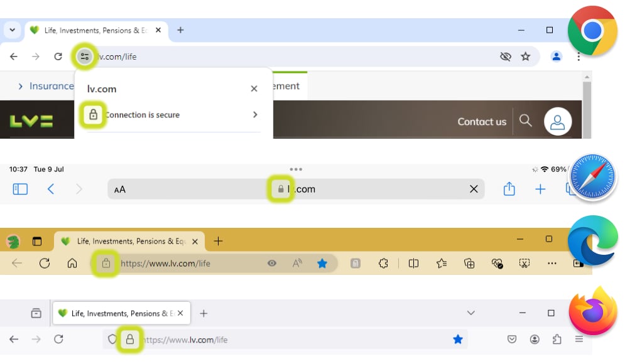The image size is (625, 364).
Task: Open Chrome's tab search dropdown chevron
Action: tap(13, 30)
